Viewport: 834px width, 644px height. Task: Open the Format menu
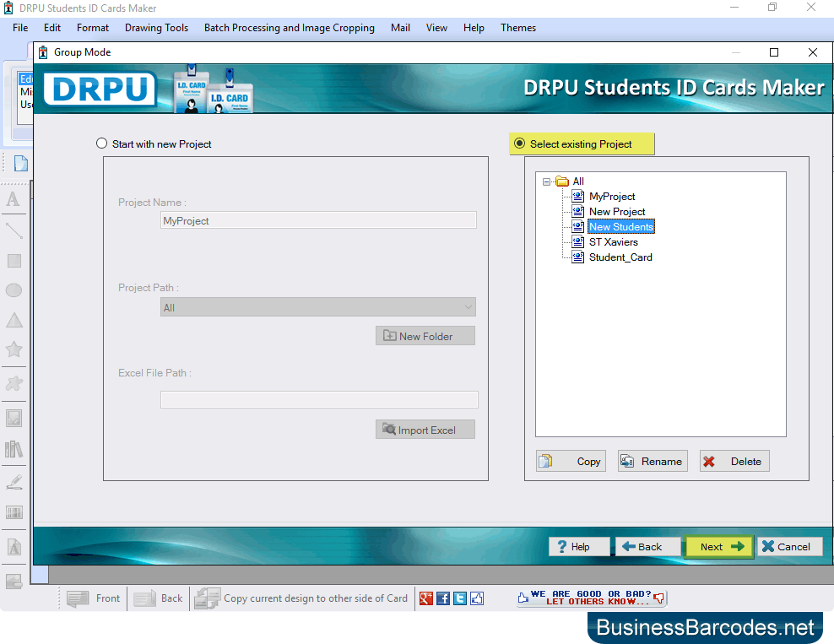(93, 28)
